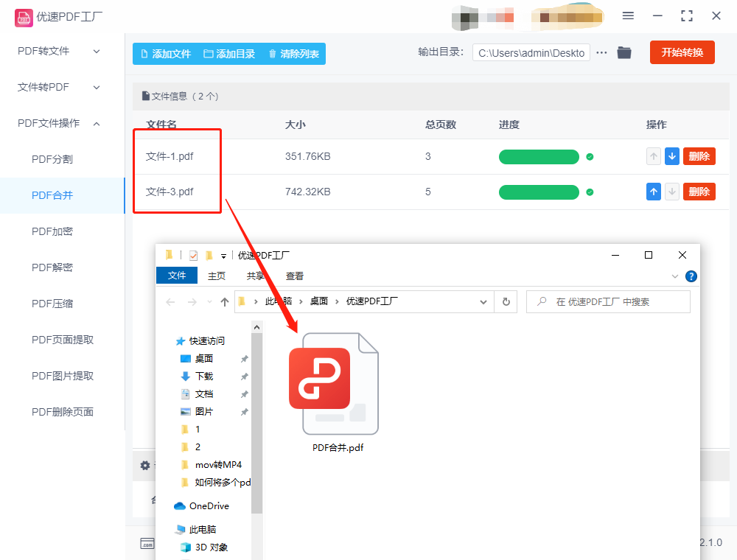Select PDF删除页面 in the sidebar

63,412
